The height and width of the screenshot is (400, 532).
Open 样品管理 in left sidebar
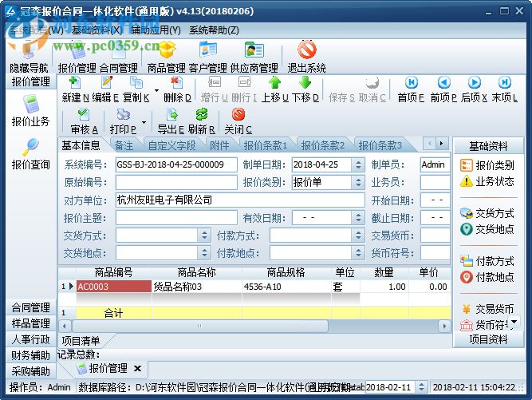pyautogui.click(x=30, y=323)
